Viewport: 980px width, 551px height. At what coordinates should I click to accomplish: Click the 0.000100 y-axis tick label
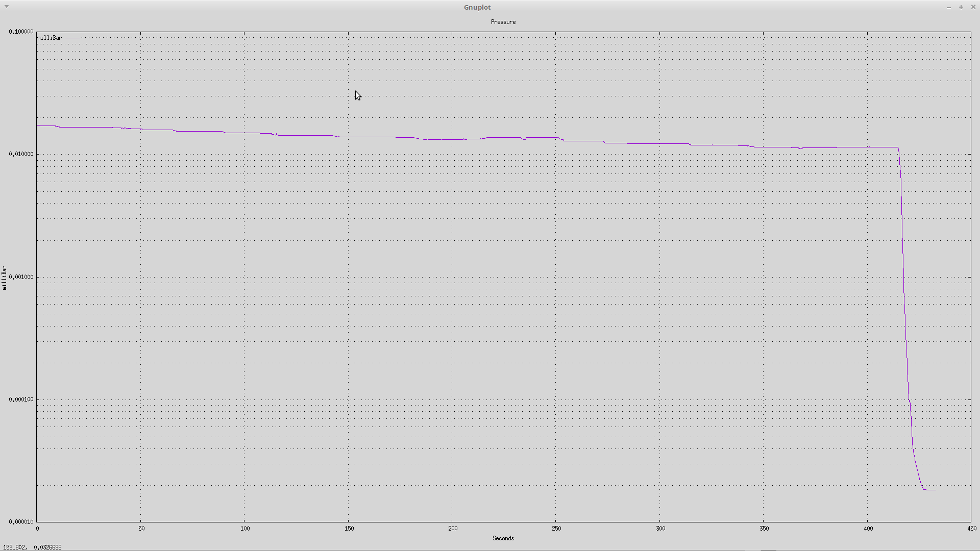21,399
